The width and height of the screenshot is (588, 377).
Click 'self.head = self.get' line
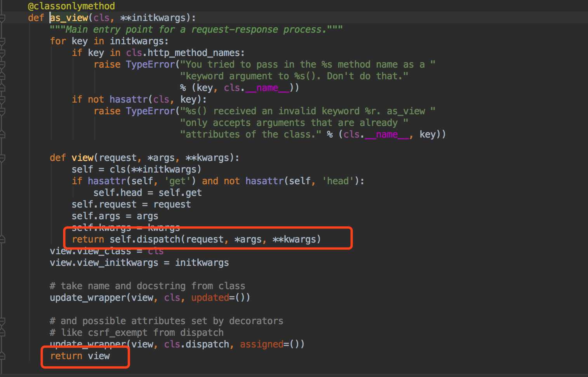coord(148,193)
